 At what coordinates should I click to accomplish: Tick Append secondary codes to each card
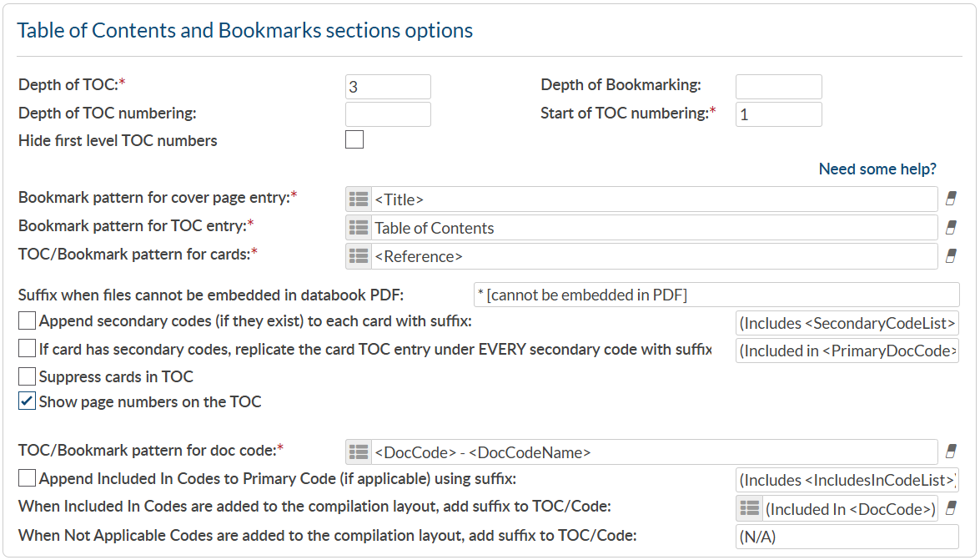tap(28, 321)
